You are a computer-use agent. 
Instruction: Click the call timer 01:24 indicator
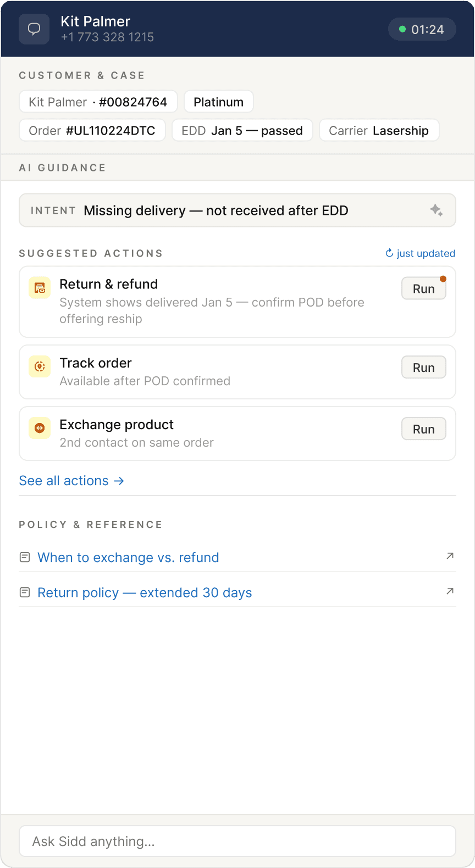pos(422,30)
